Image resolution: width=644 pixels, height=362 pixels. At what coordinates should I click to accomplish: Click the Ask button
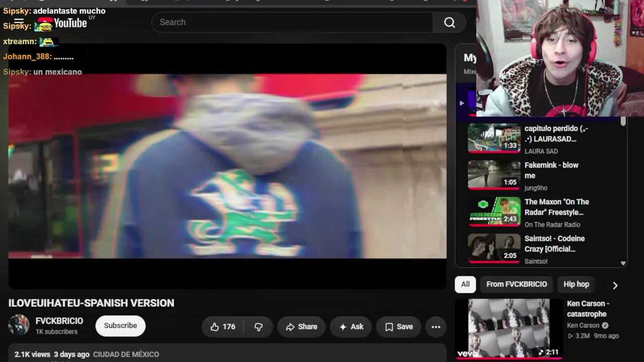(351, 327)
